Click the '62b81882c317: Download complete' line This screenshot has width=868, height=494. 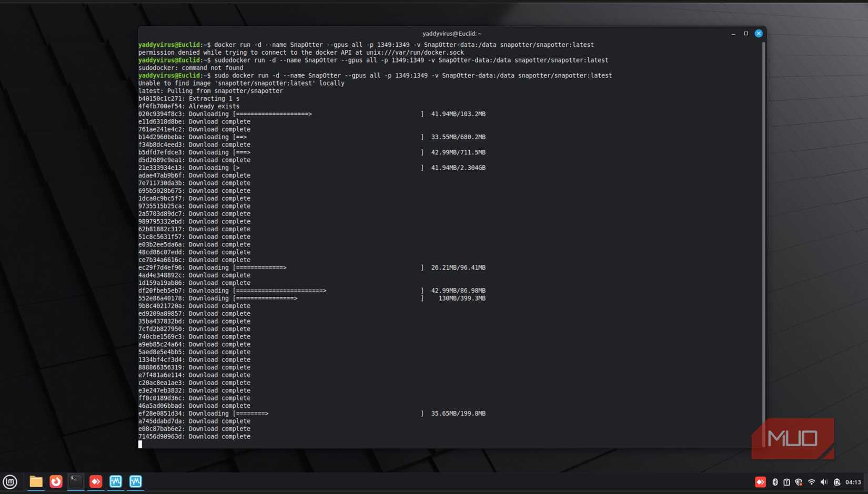coord(194,229)
